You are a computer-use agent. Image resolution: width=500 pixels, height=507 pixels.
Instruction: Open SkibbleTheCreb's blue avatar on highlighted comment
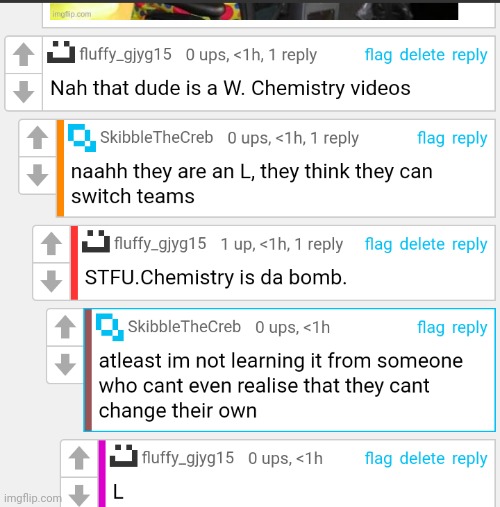(110, 327)
